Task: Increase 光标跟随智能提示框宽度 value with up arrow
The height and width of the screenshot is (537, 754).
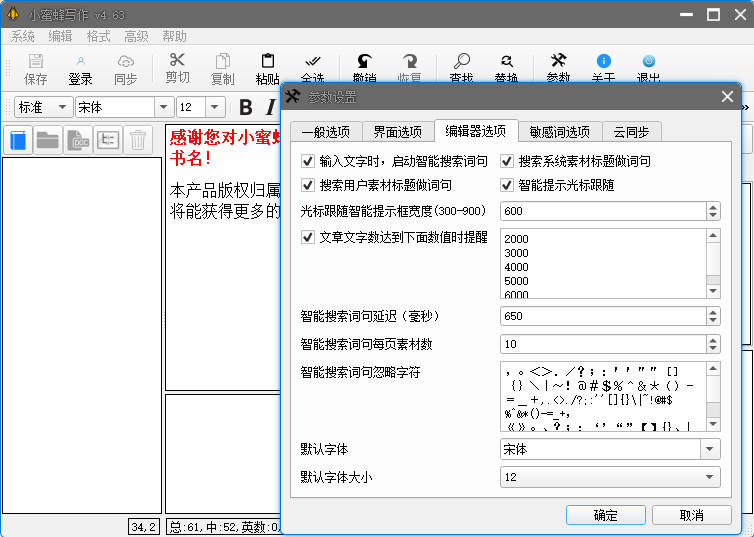Action: [x=713, y=207]
